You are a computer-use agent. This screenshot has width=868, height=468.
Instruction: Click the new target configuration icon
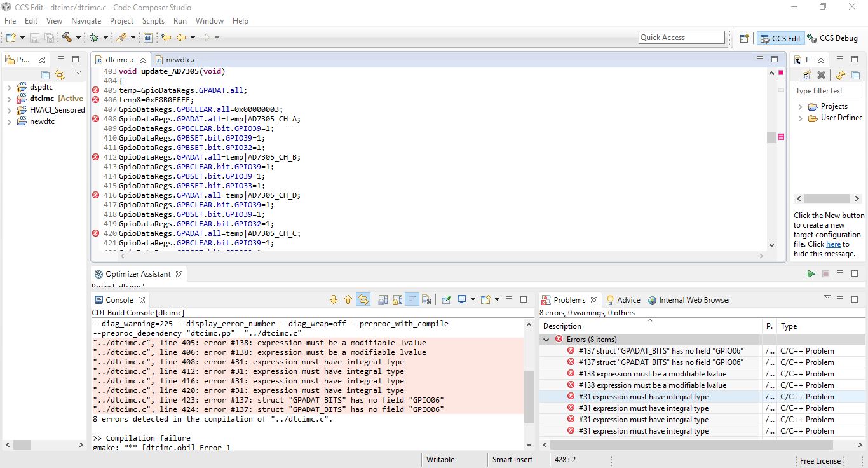coord(806,75)
